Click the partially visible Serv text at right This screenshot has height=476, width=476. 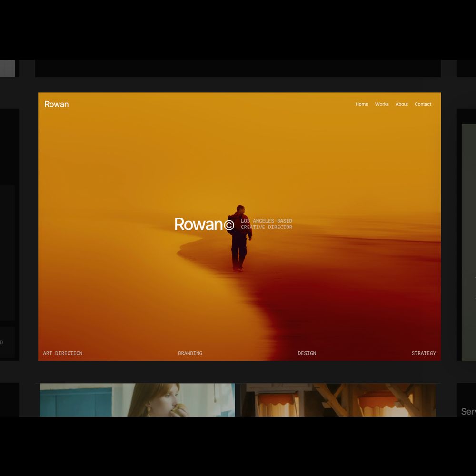468,412
